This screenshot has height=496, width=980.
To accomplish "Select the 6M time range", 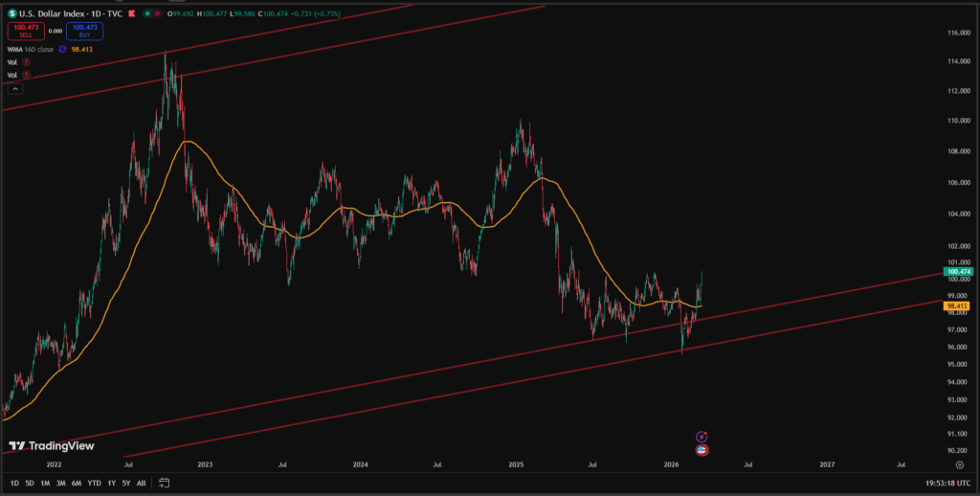I will point(77,483).
